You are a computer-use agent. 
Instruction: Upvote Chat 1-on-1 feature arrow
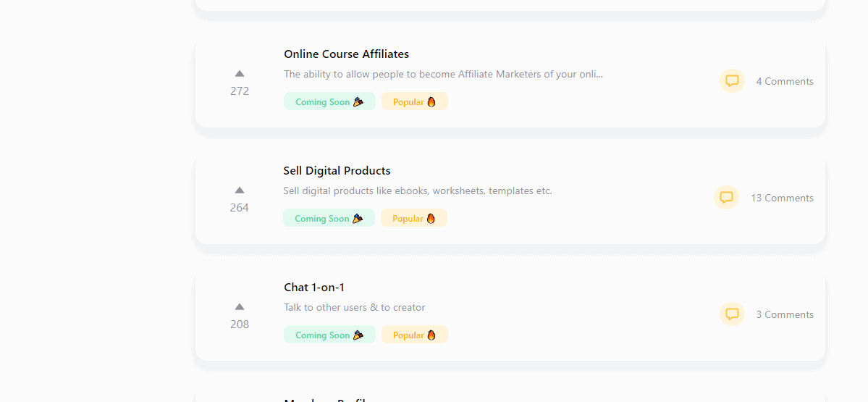point(240,307)
